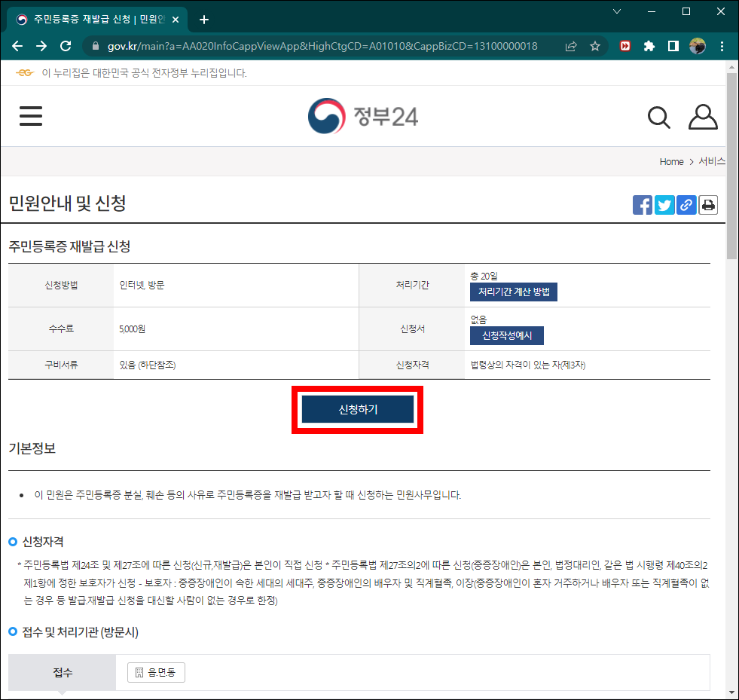
Task: Print the page using the printer icon
Action: click(x=707, y=204)
